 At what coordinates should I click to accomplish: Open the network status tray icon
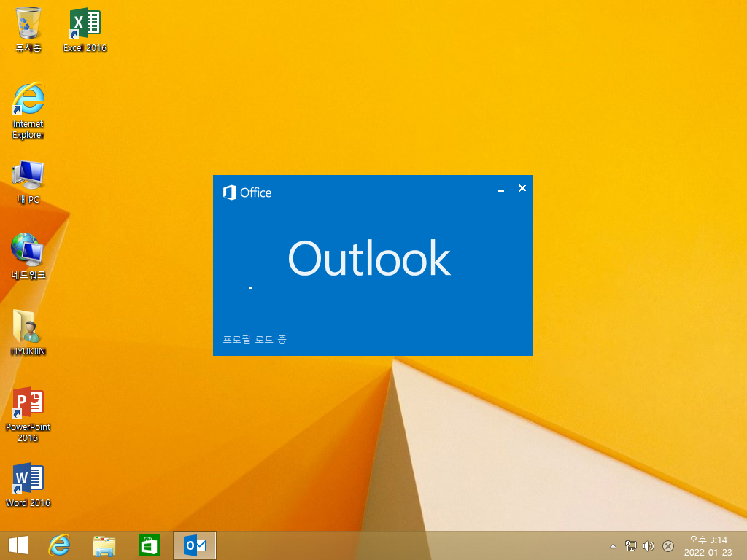(x=631, y=546)
